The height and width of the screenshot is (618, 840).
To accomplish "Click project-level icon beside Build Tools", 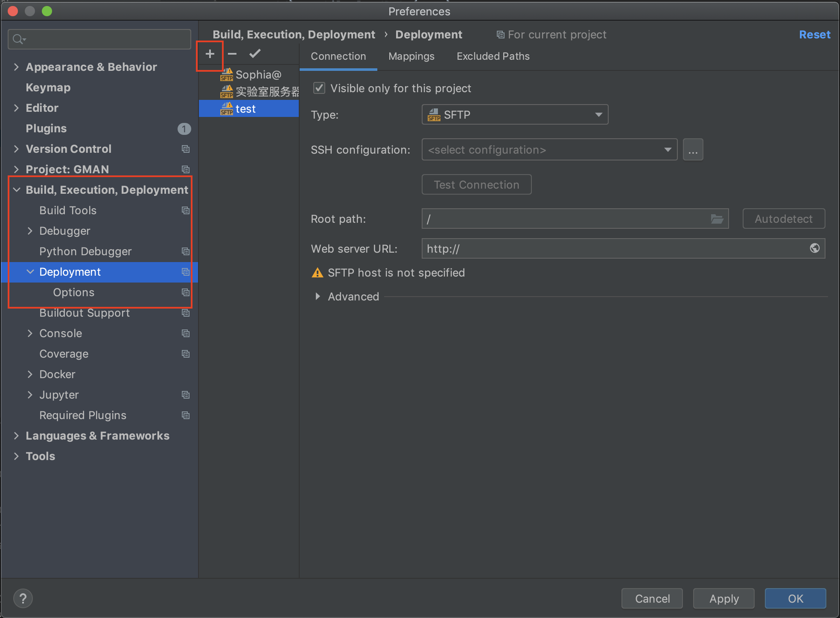I will pos(186,210).
